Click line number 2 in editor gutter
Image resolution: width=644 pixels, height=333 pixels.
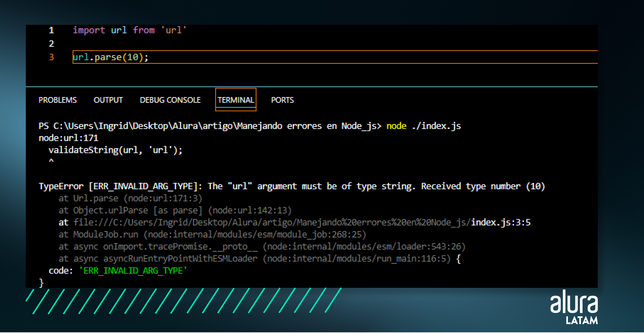pyautogui.click(x=51, y=44)
